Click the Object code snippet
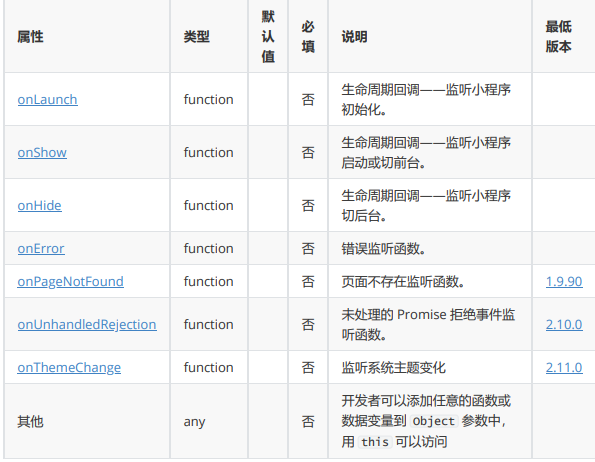Viewport: 595px width, 462px height. 434,421
